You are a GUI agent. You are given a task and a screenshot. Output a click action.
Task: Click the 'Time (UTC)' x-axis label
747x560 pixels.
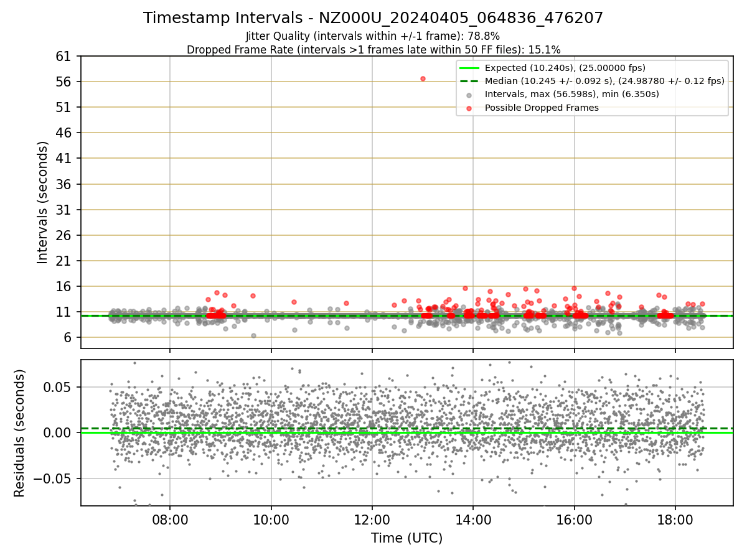coord(406,538)
